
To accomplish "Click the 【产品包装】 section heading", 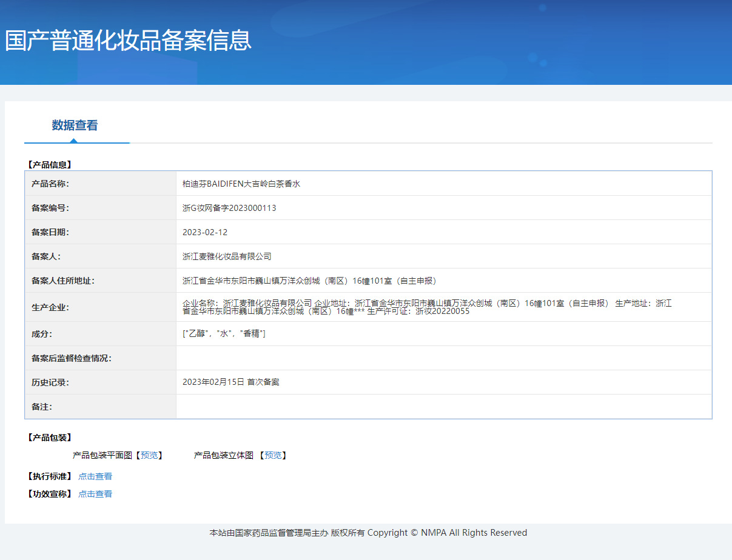I will click(x=49, y=438).
